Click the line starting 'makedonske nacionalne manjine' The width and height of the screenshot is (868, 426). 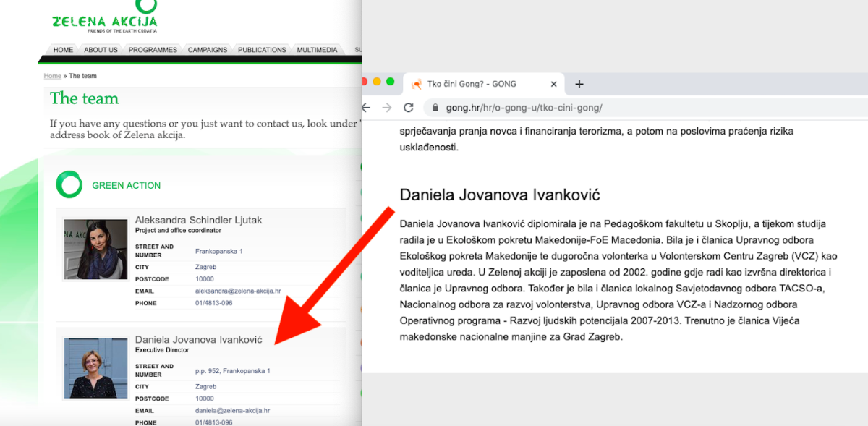(511, 337)
